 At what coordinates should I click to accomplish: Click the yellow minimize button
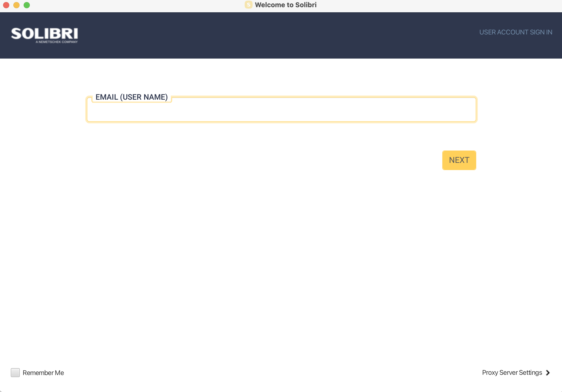point(16,5)
